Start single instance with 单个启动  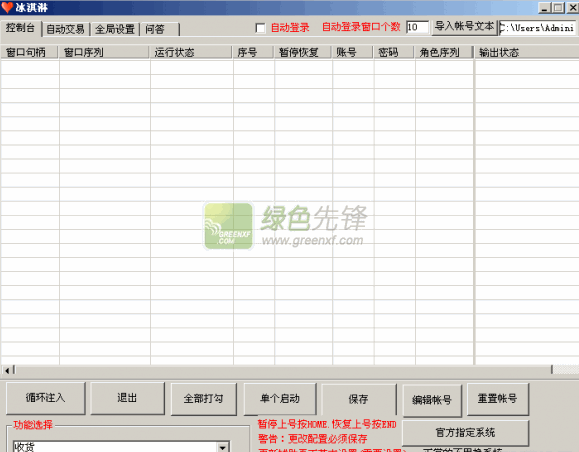click(280, 399)
